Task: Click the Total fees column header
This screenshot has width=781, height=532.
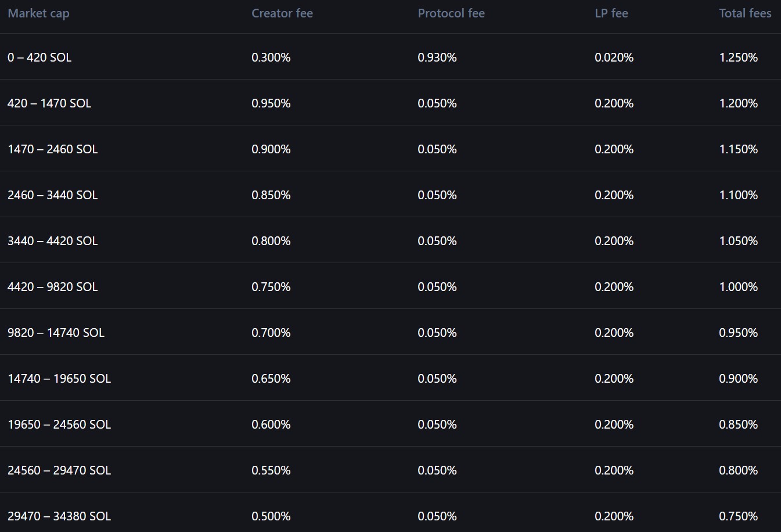Action: (744, 13)
